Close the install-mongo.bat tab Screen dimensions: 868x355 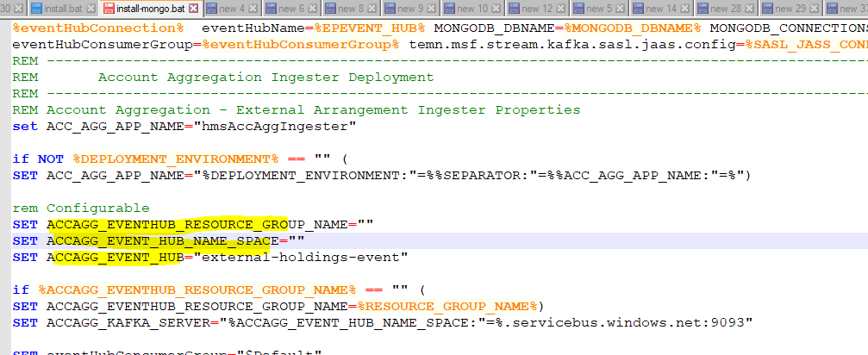193,9
